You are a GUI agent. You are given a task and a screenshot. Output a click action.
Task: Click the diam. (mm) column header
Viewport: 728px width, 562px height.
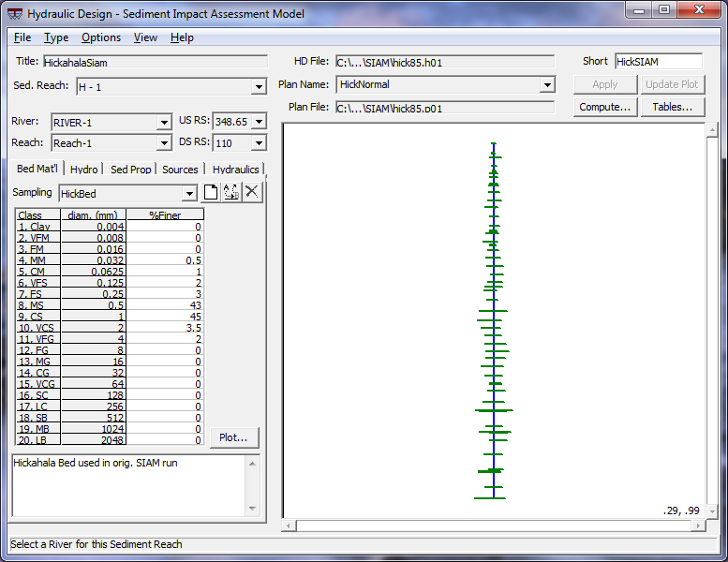pyautogui.click(x=94, y=214)
